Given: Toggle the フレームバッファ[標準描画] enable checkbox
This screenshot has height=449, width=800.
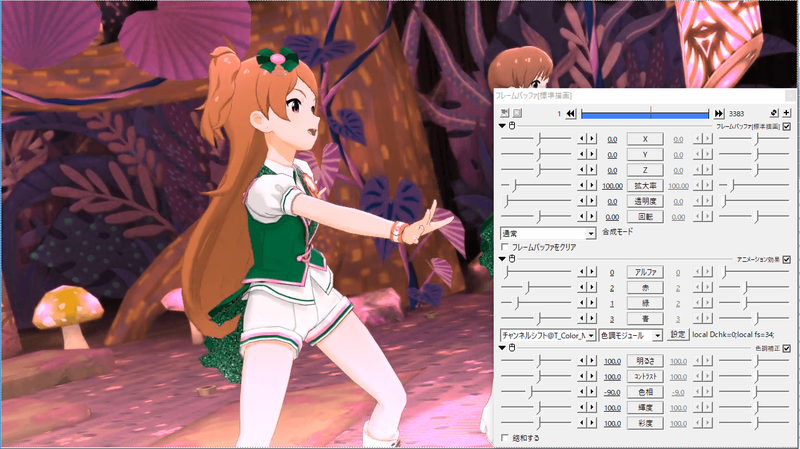Looking at the screenshot, I should [x=787, y=126].
